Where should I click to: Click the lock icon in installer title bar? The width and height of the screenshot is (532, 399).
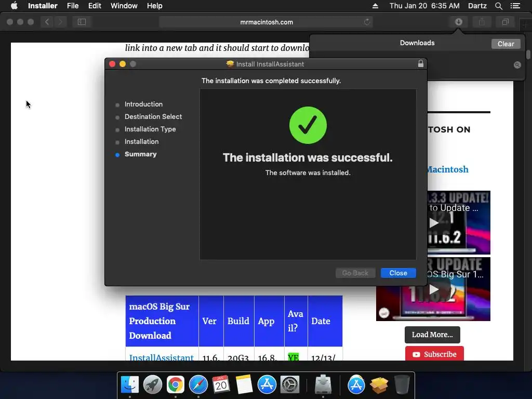click(x=421, y=64)
